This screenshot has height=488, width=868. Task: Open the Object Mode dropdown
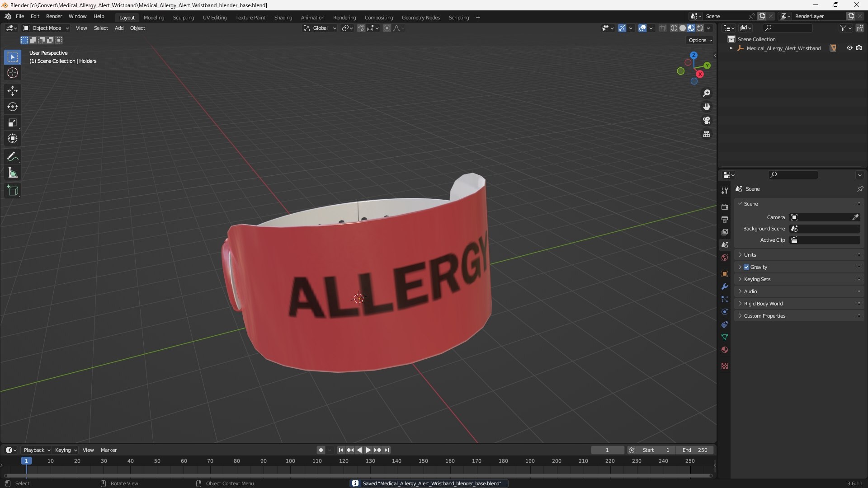click(46, 28)
